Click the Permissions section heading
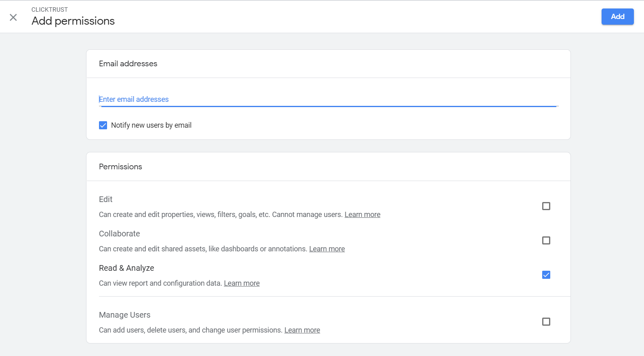 tap(120, 167)
